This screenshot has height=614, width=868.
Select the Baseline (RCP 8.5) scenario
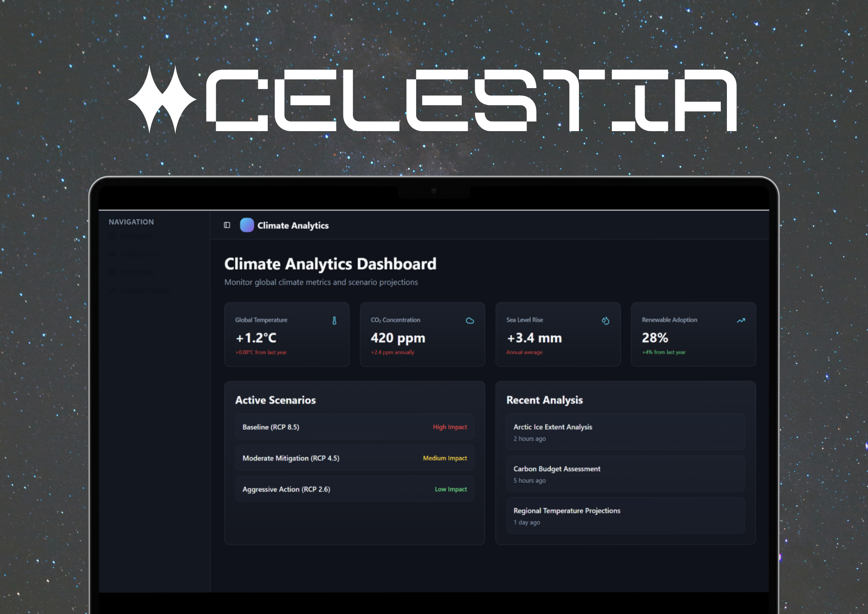click(x=354, y=427)
